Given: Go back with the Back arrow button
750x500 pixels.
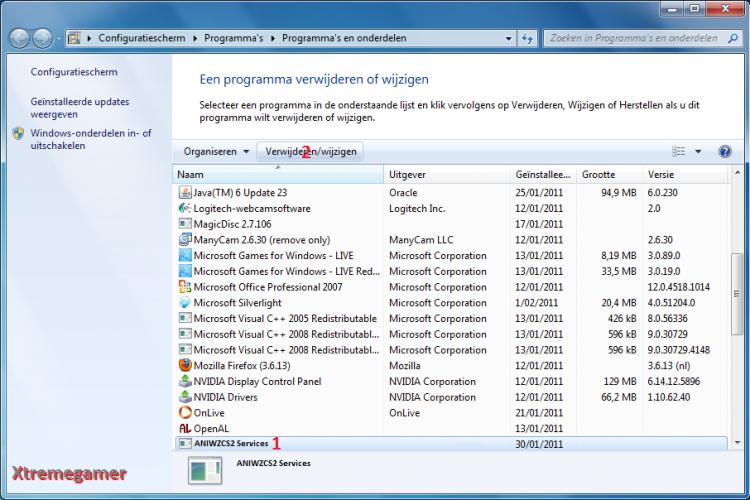Looking at the screenshot, I should coord(20,38).
